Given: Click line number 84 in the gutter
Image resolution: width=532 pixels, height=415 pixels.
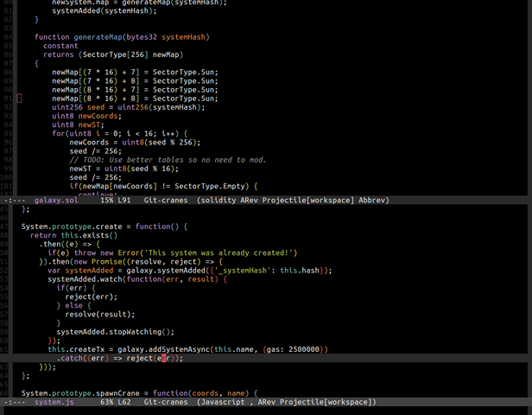Looking at the screenshot, I should (8, 38).
